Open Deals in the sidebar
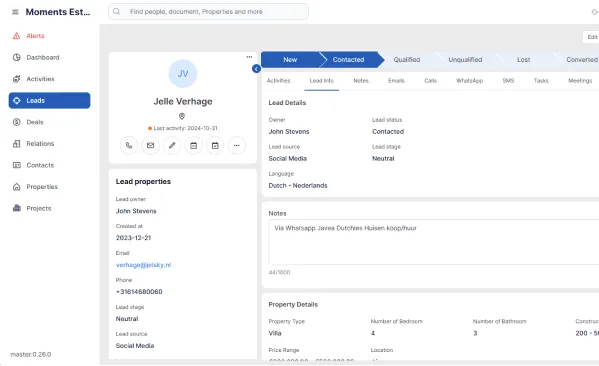 (x=49, y=122)
